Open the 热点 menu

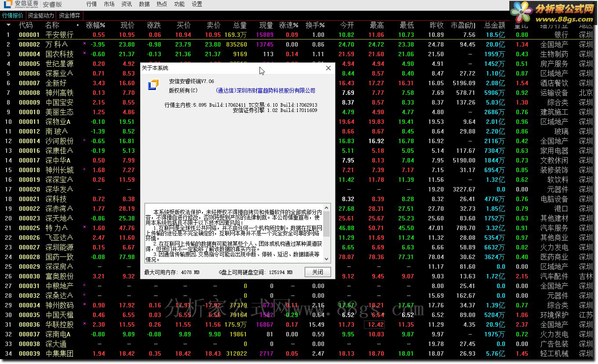(162, 4)
